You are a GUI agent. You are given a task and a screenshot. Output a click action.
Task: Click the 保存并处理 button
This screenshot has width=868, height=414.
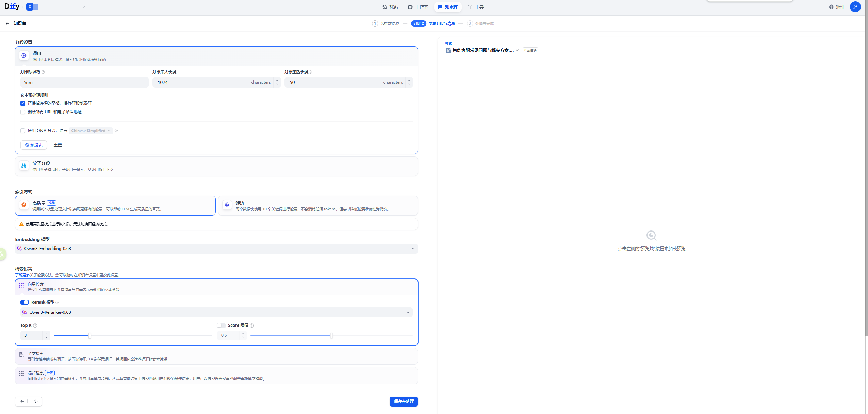point(404,401)
